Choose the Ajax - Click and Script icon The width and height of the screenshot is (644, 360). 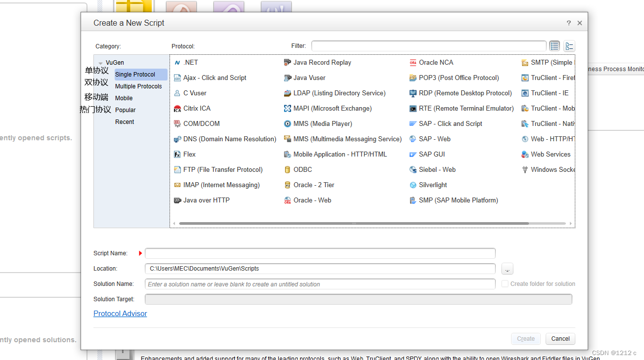[177, 78]
